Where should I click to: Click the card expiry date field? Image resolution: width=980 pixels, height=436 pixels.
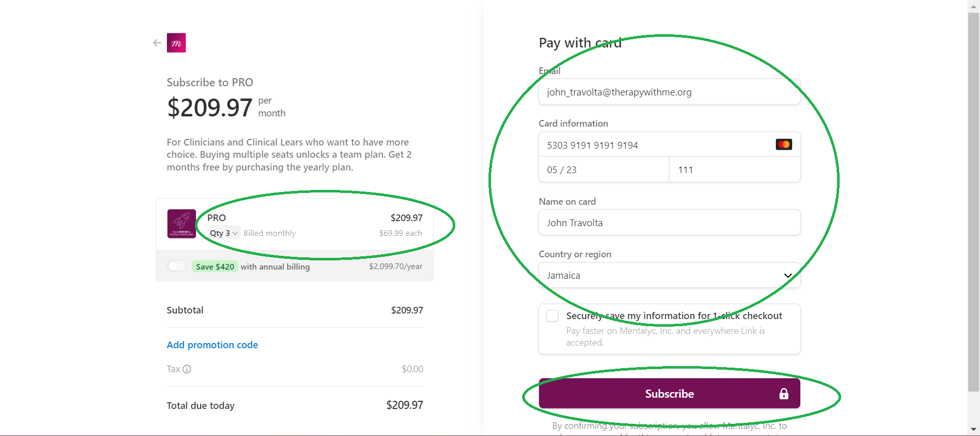coord(604,169)
